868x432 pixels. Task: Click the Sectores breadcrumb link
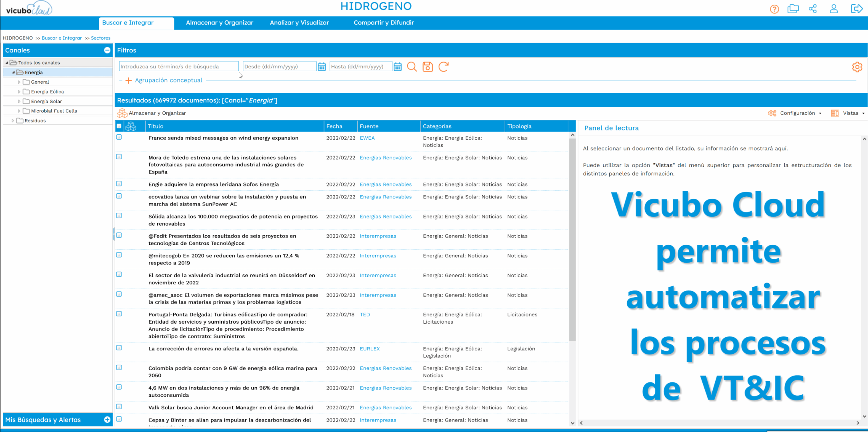(x=100, y=38)
